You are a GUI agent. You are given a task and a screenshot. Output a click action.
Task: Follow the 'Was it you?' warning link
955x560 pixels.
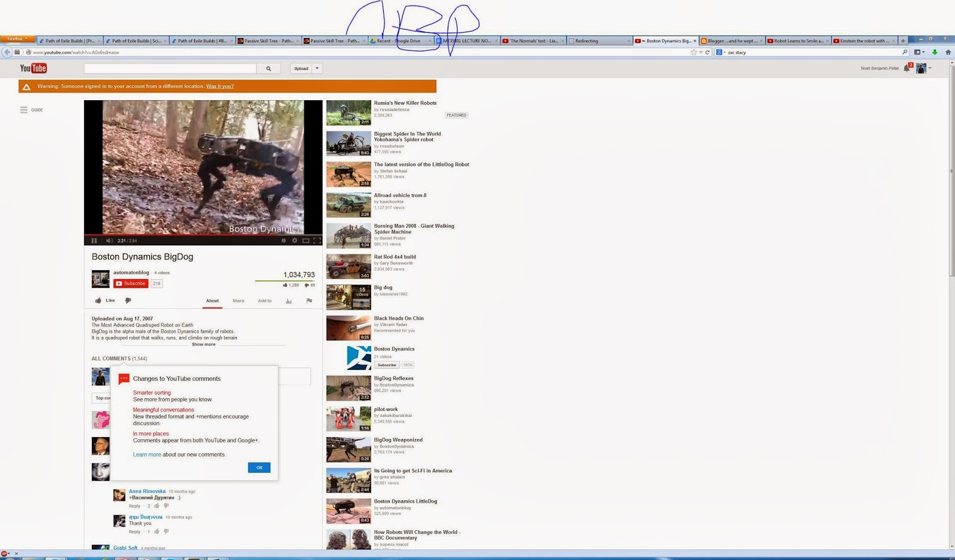click(x=220, y=86)
